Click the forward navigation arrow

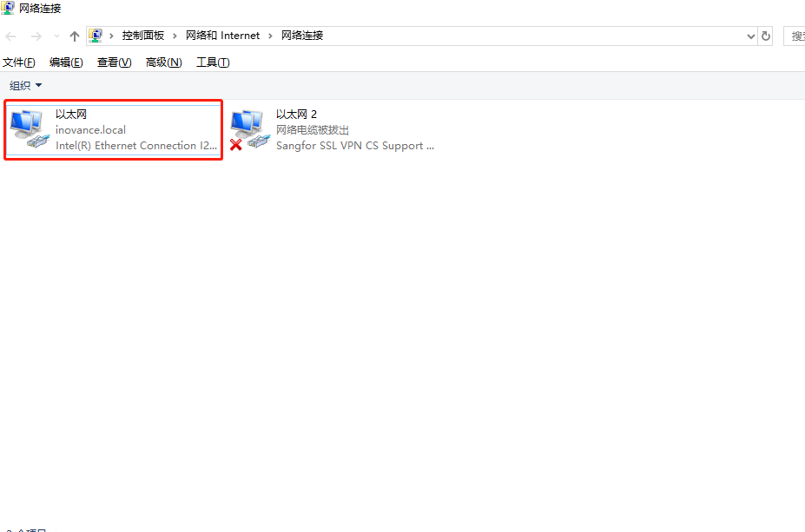(x=36, y=36)
